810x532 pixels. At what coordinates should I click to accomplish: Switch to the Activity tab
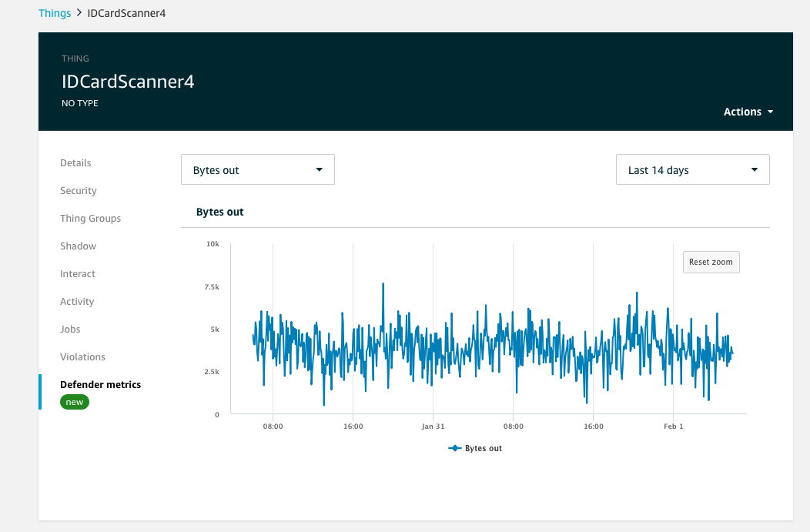pyautogui.click(x=77, y=301)
